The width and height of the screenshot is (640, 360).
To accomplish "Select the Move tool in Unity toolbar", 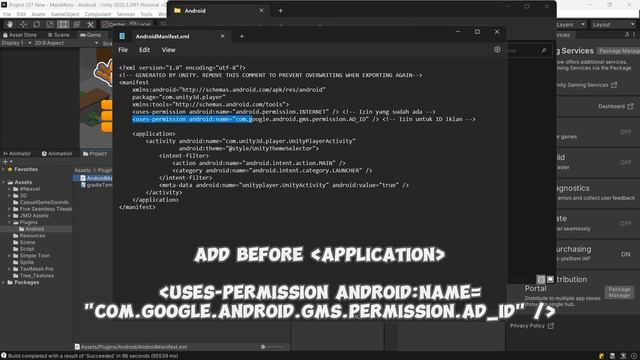I will [x=23, y=24].
